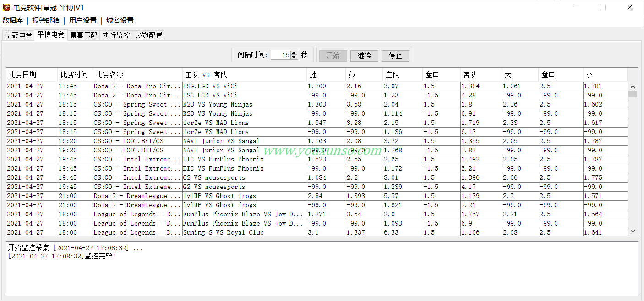Select the cell showing 3.58
Viewport: 644px width, 301px height.
click(x=364, y=104)
